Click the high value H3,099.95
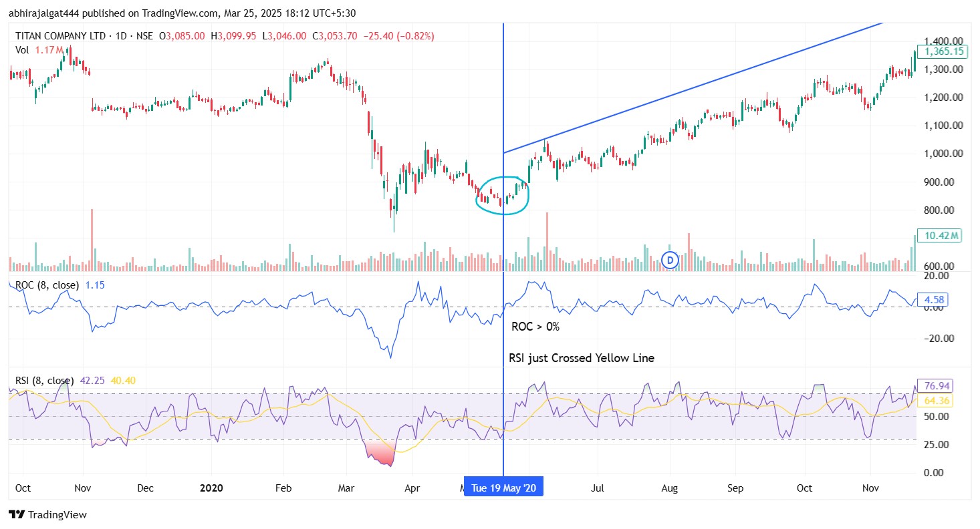Viewport: 980px width, 529px height. pos(235,35)
